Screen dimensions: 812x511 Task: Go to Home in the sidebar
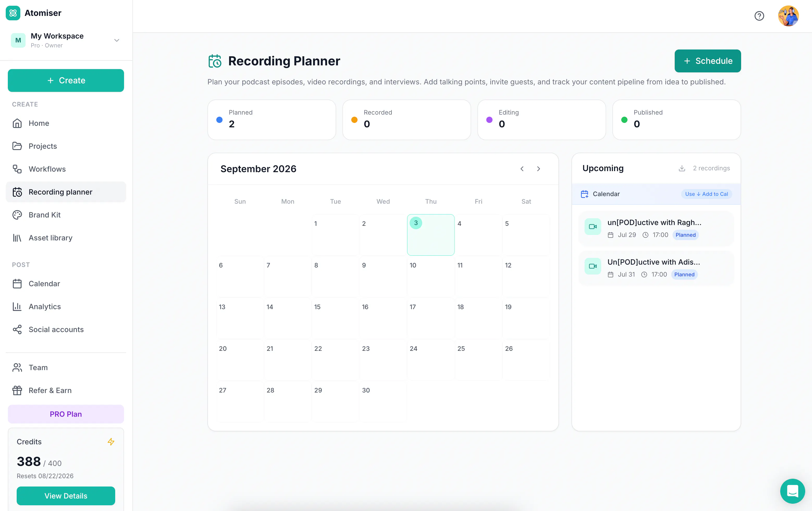click(x=66, y=123)
